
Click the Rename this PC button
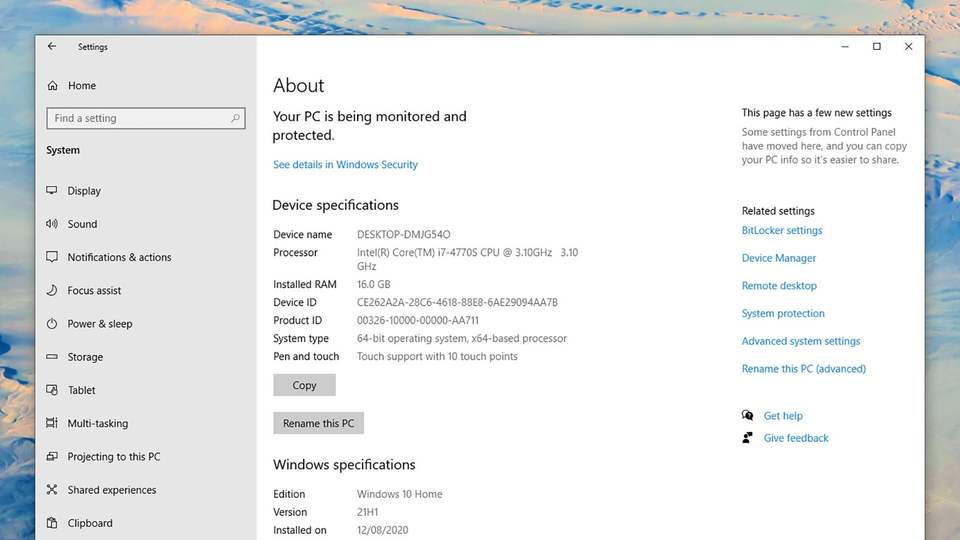coord(318,423)
